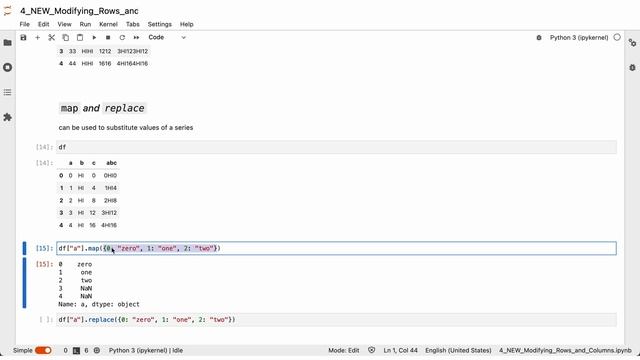Click the Jupyter logo icon
The height and width of the screenshot is (360, 640).
click(x=7, y=11)
